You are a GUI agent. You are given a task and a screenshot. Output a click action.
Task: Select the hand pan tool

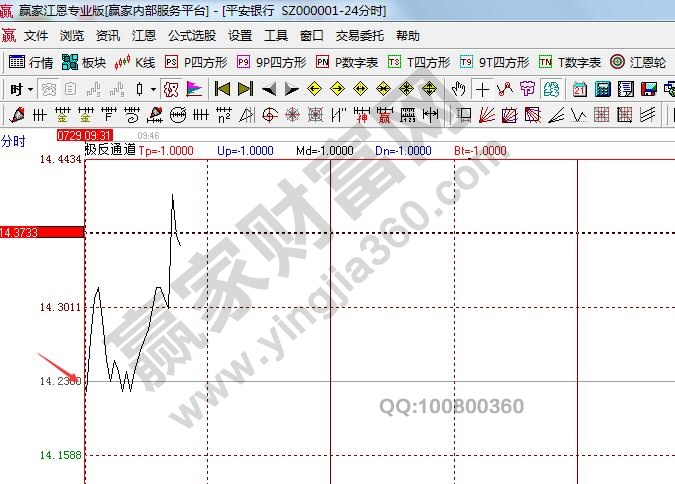459,89
